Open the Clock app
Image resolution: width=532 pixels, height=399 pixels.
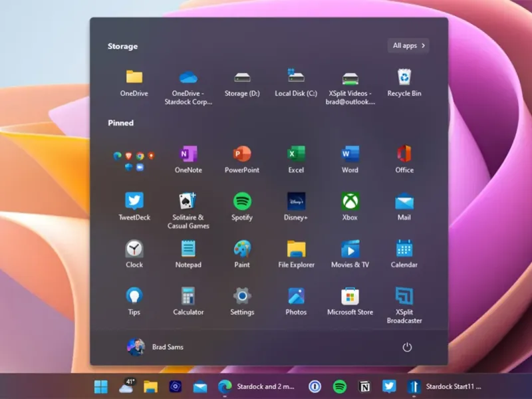click(x=134, y=255)
